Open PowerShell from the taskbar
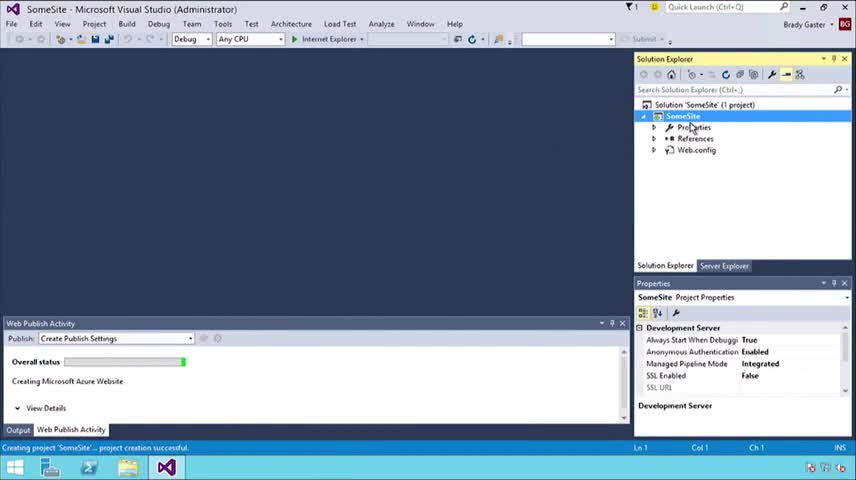Viewport: 856px width, 480px height. pos(90,467)
